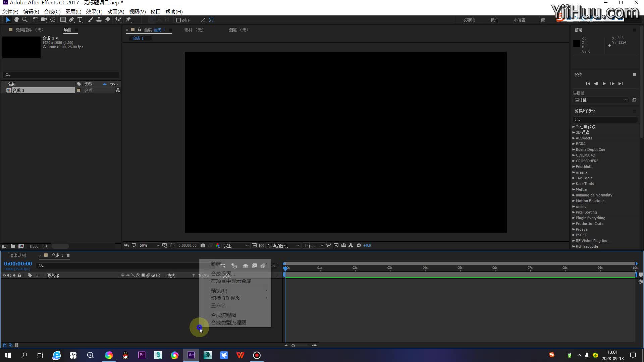The height and width of the screenshot is (362, 644).
Task: Expand the 动画预设 effects category
Action: click(x=574, y=127)
